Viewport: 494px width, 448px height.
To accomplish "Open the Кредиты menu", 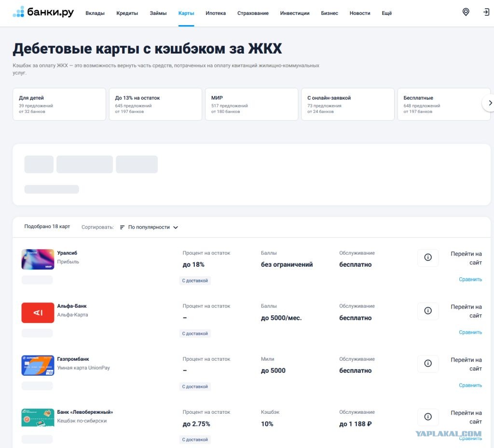I will pos(127,13).
